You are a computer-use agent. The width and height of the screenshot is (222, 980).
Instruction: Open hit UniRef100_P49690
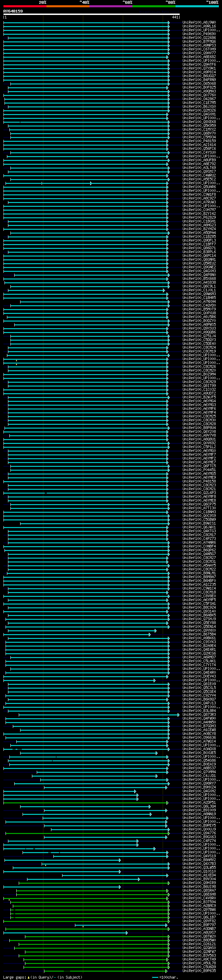[199, 34]
